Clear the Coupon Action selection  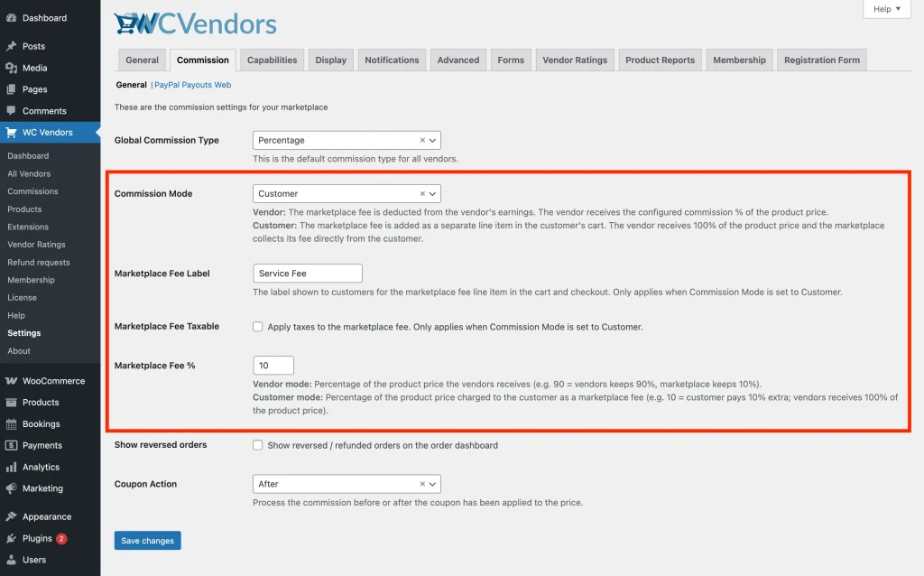pos(422,484)
